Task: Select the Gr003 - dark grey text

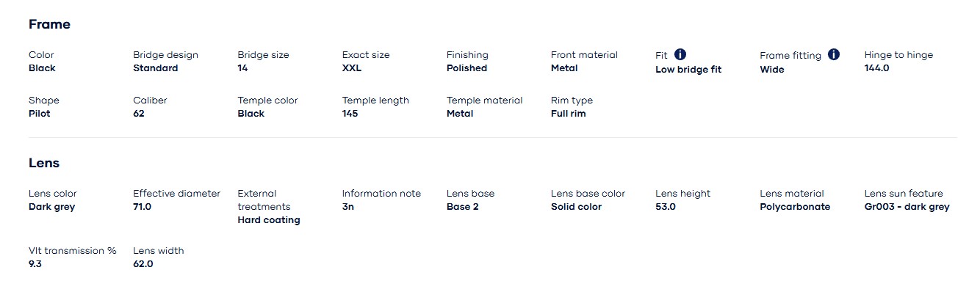Action: click(907, 207)
